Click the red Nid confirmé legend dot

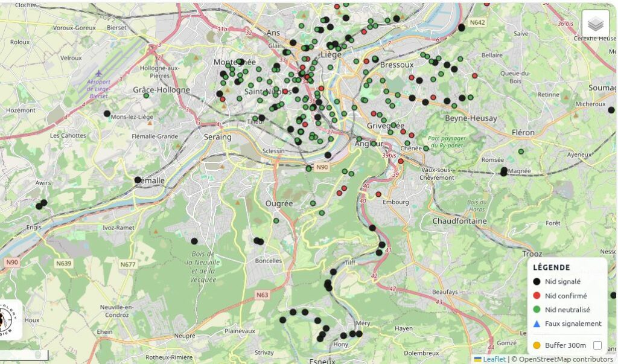pos(537,296)
